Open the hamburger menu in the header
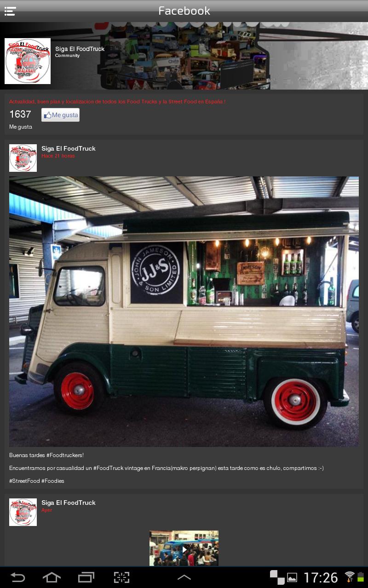The width and height of the screenshot is (368, 588). (x=10, y=11)
